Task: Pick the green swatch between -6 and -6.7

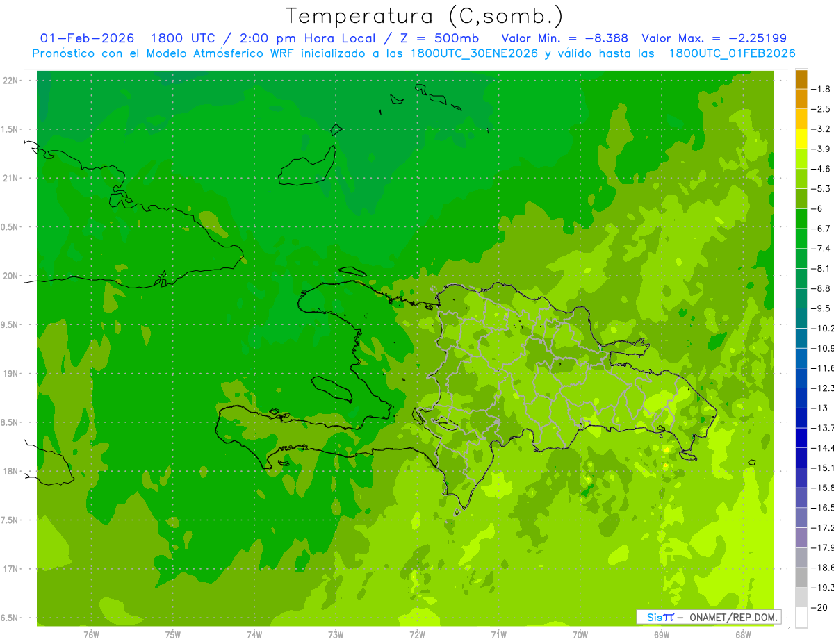Action: click(801, 219)
